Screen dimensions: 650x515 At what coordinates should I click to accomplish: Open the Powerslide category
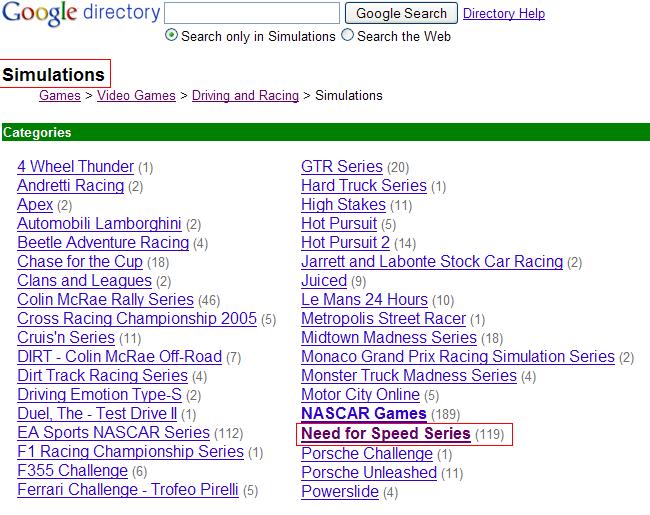tap(340, 492)
